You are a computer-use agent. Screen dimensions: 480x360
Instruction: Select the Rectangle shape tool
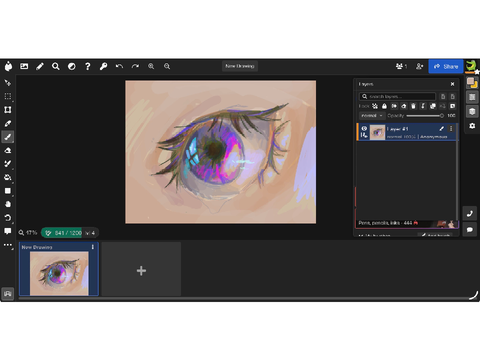pos(8,191)
